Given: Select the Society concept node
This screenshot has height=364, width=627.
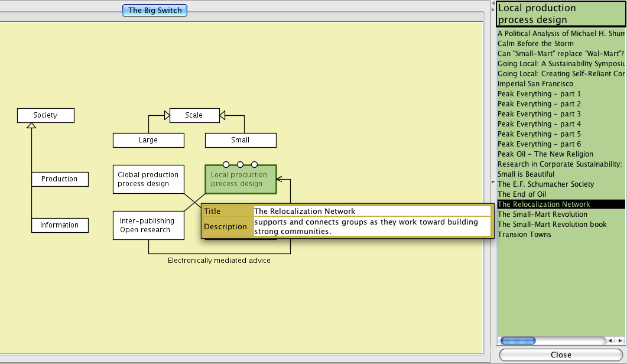Looking at the screenshot, I should click(x=46, y=115).
